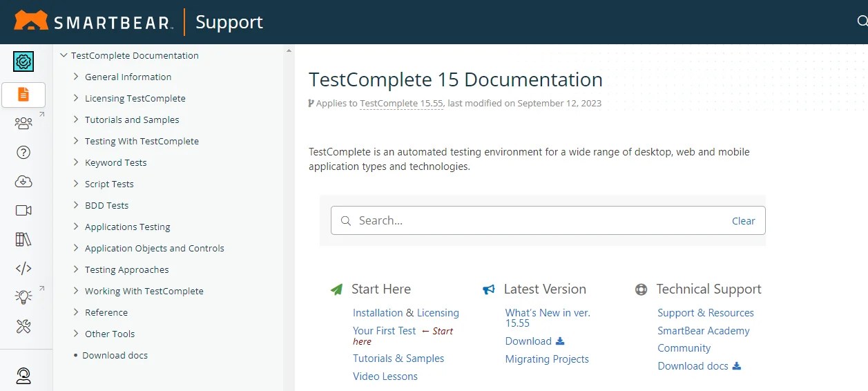Click the SmartBear logo in header
868x391 pixels.
pyautogui.click(x=93, y=21)
